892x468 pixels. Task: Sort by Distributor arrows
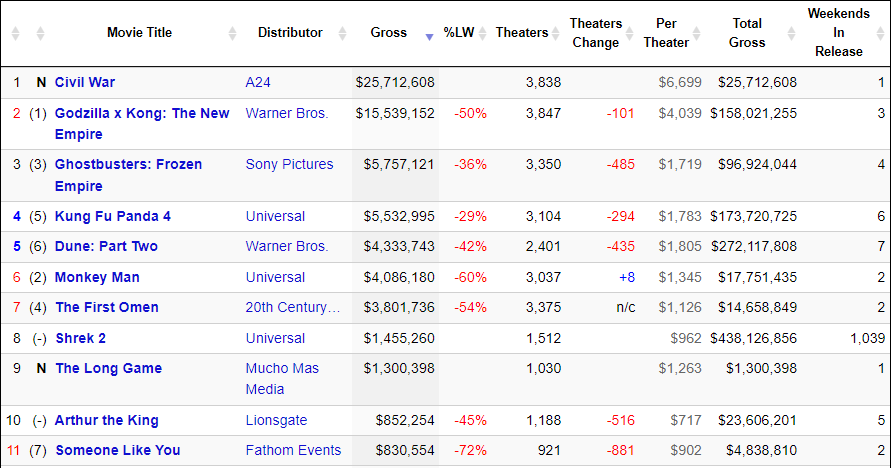click(x=342, y=33)
